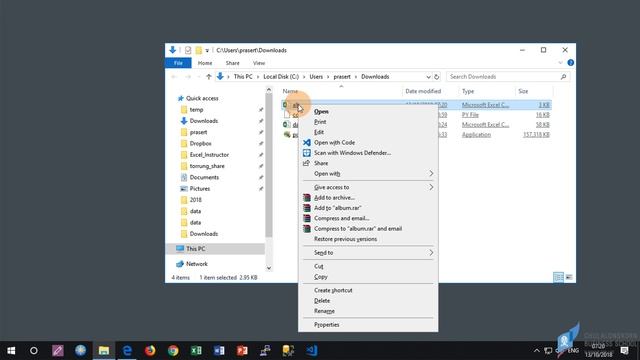Click Local Disk (C:) breadcrumb
640x360 pixels.
pyautogui.click(x=281, y=77)
